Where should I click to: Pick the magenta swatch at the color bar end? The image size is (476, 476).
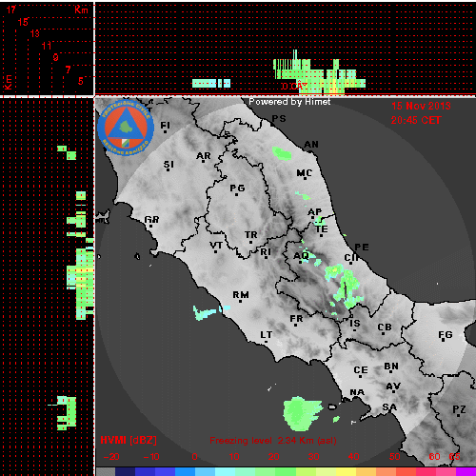[466, 471]
